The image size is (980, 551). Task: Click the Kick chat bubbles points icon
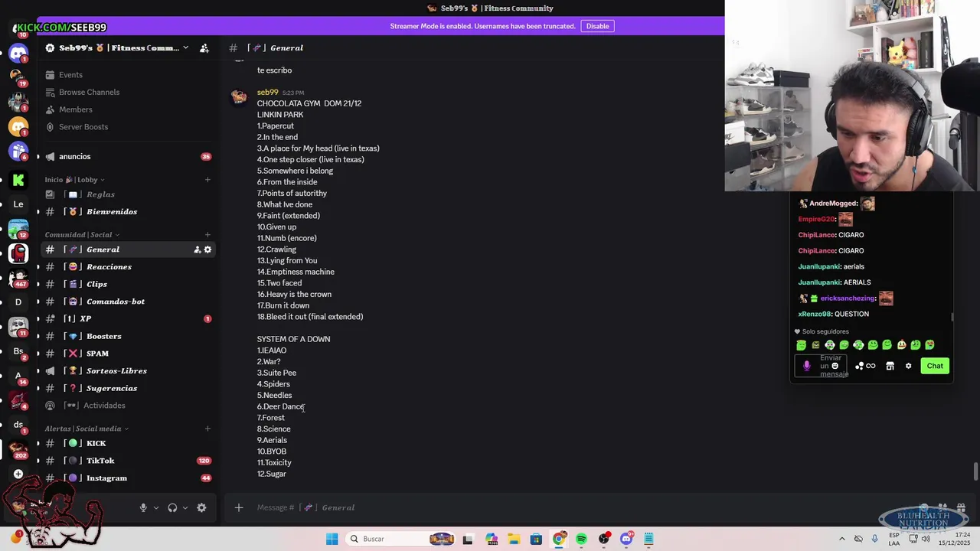click(859, 366)
